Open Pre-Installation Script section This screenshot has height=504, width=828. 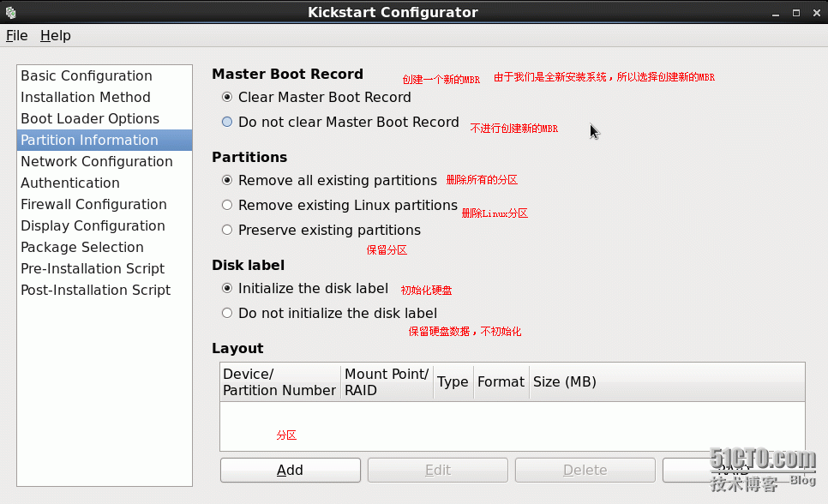[105, 269]
